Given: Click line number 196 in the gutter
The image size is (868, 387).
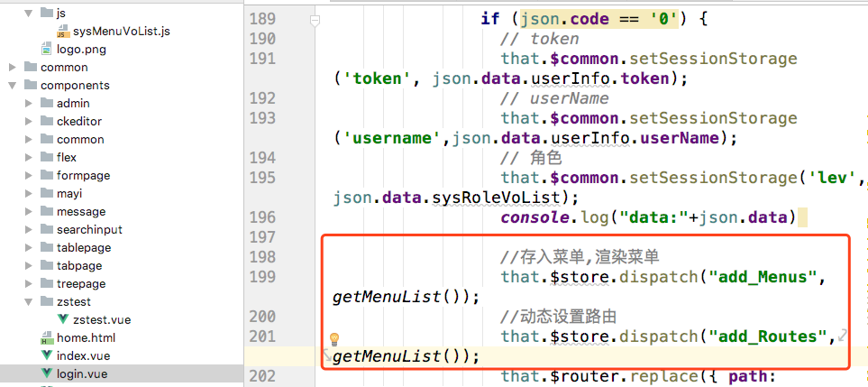Looking at the screenshot, I should pyautogui.click(x=262, y=217).
